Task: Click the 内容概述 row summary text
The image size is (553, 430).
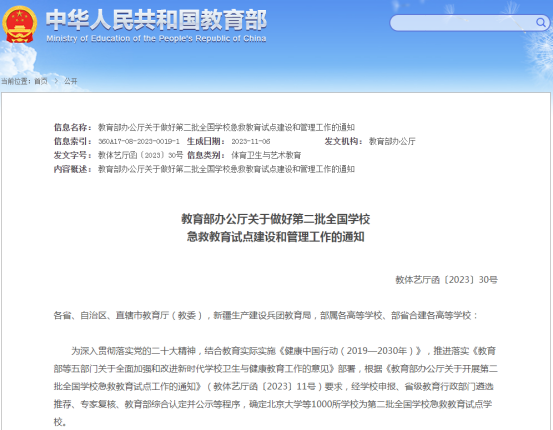Action: [x=226, y=169]
